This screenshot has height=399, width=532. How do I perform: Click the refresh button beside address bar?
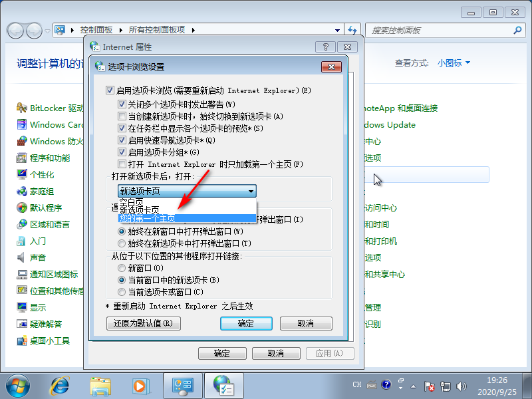click(353, 30)
